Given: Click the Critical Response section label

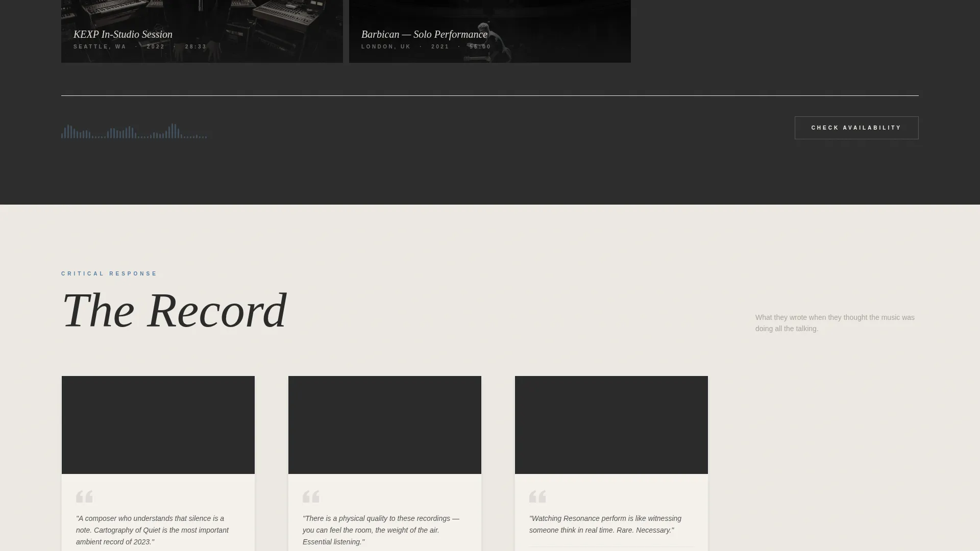Looking at the screenshot, I should [x=109, y=274].
